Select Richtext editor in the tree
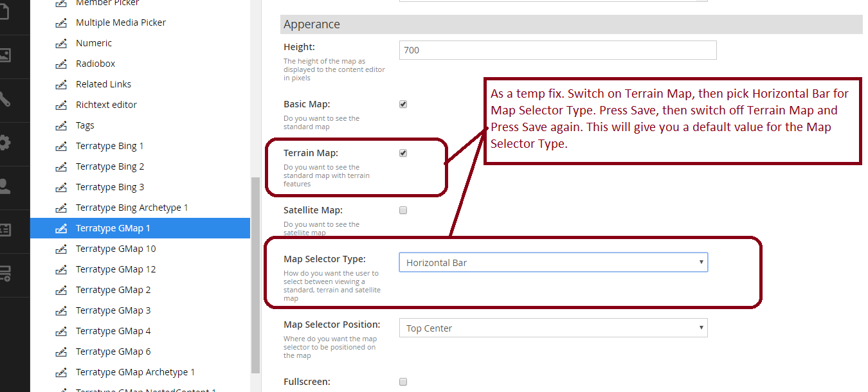The width and height of the screenshot is (868, 392). [106, 105]
